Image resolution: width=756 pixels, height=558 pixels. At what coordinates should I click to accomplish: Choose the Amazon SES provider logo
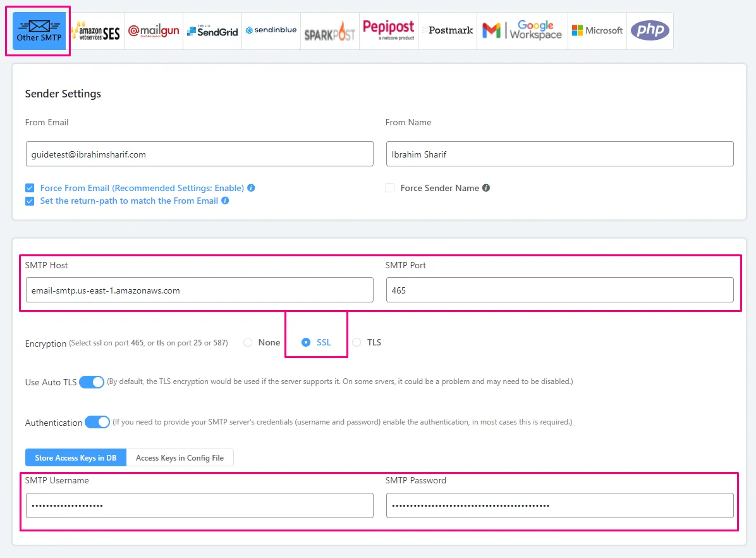[x=95, y=31]
